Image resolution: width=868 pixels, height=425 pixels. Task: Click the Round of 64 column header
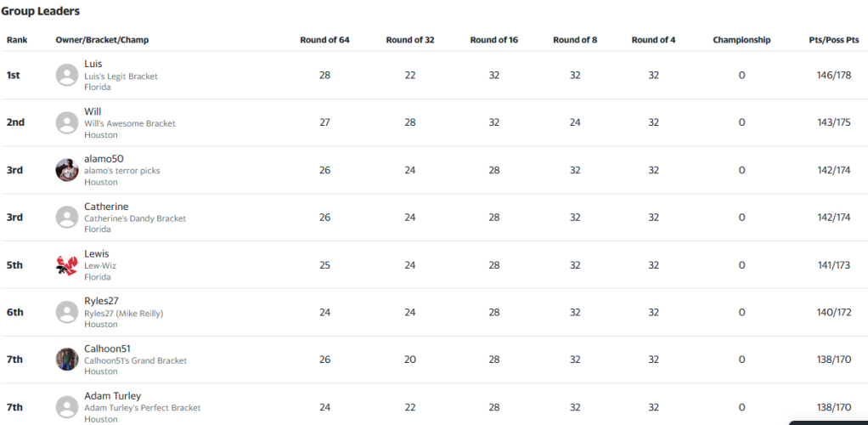coord(325,40)
